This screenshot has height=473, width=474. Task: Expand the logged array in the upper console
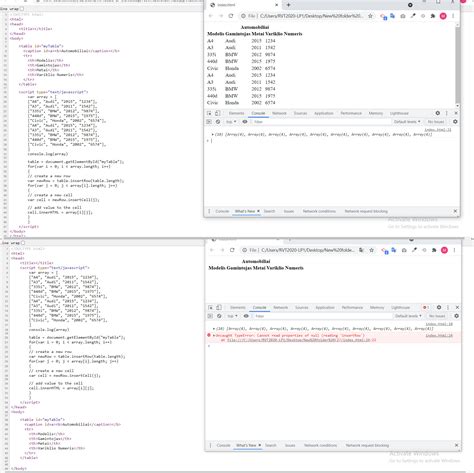(212, 134)
